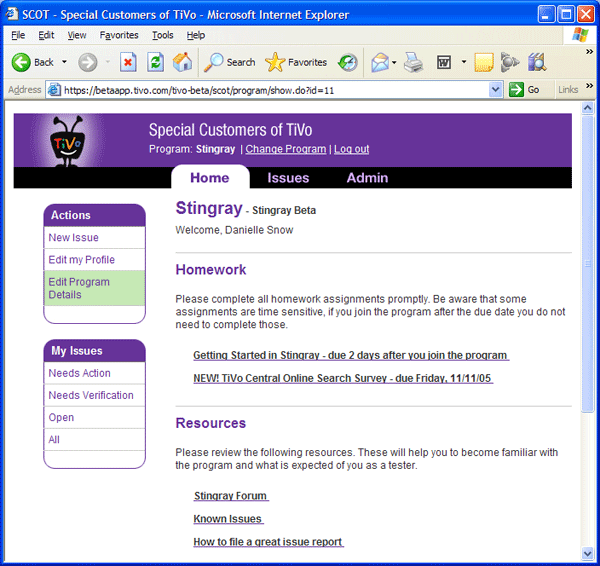The width and height of the screenshot is (600, 566).
Task: Click the TiVo mascot logo
Action: tap(67, 141)
